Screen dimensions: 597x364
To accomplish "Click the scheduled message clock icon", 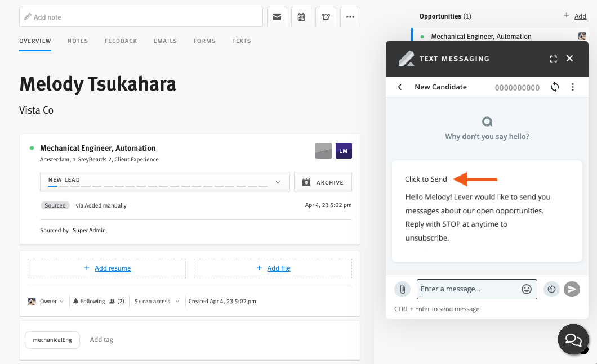I will click(551, 289).
